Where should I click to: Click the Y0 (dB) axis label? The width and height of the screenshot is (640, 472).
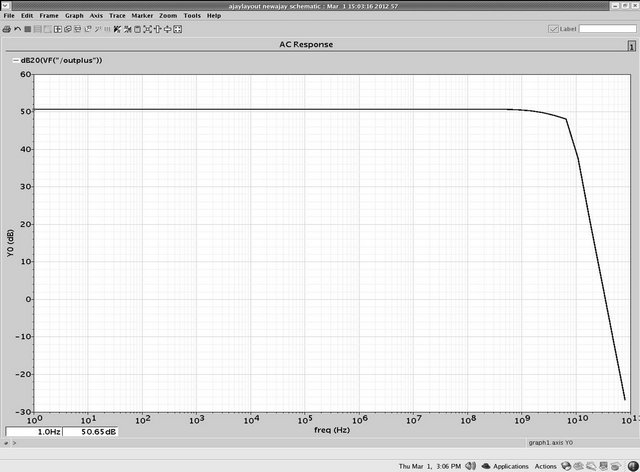tap(10, 243)
